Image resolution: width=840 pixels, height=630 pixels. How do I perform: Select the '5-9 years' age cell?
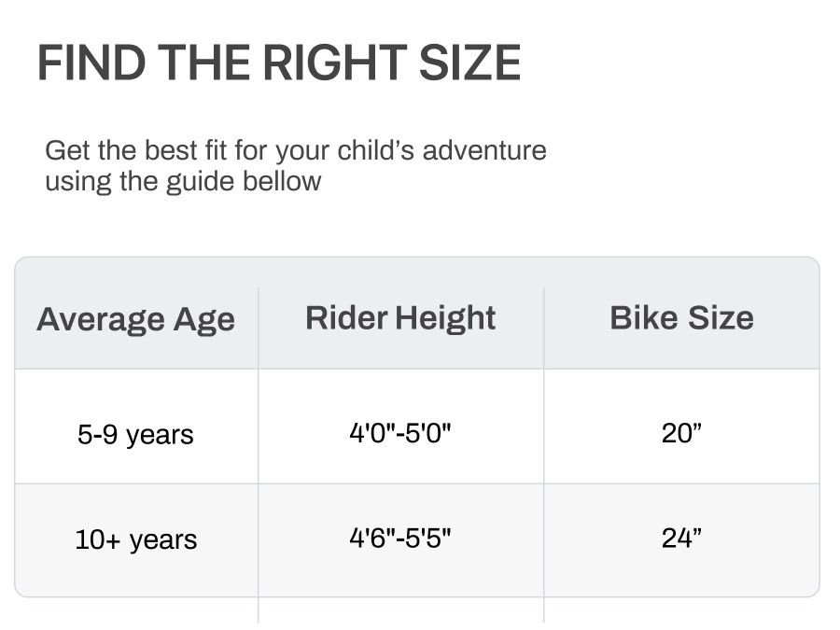136,434
